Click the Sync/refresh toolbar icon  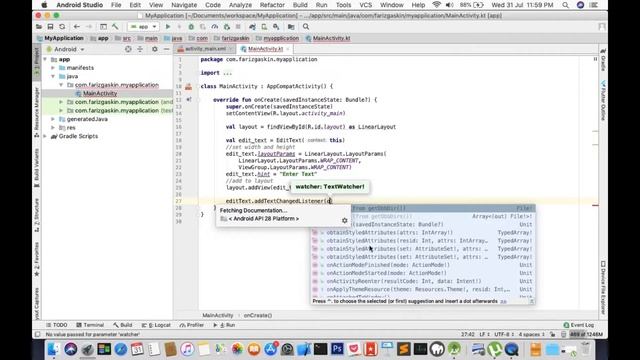[62, 27]
